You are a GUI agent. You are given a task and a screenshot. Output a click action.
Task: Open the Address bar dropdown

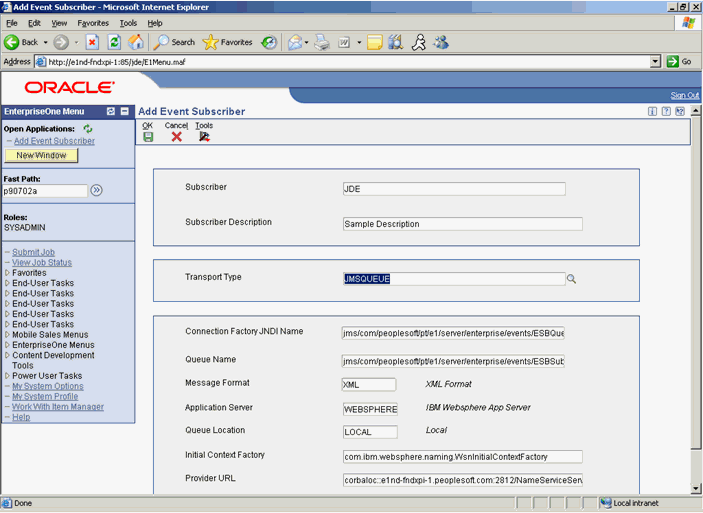(x=655, y=61)
